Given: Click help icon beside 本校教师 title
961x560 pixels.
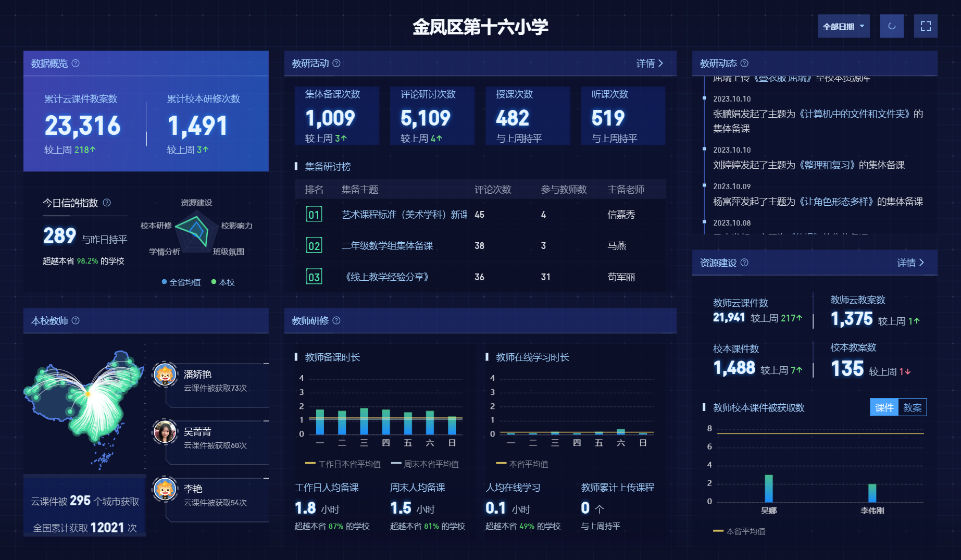Looking at the screenshot, I should (76, 320).
